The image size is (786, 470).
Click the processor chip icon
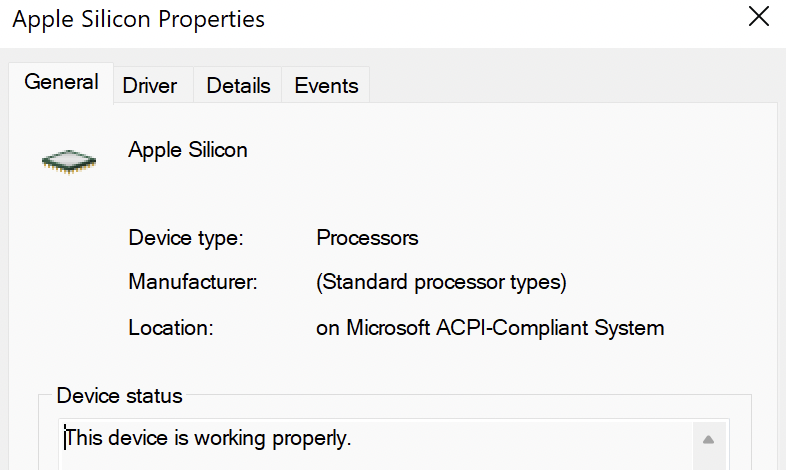point(69,160)
